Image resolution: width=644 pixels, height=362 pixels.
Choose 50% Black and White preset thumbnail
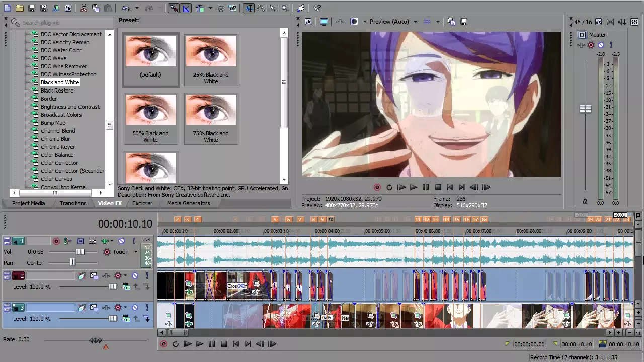(150, 119)
